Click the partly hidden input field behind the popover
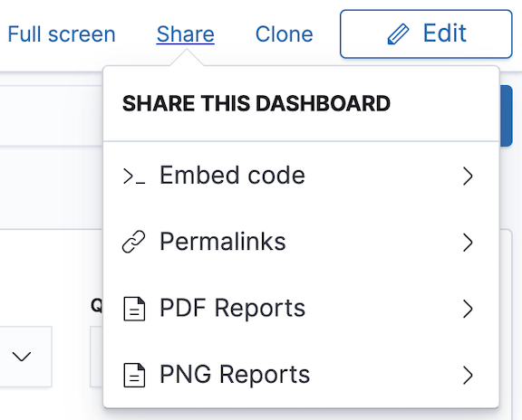 pyautogui.click(x=97, y=357)
